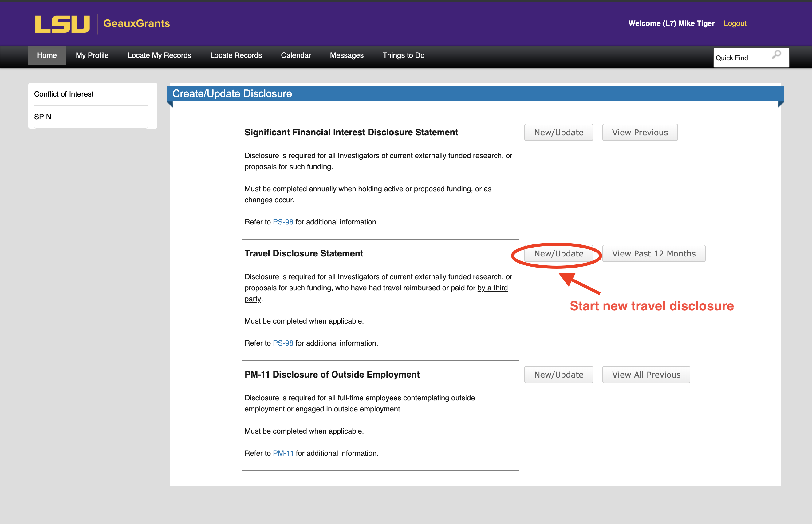812x524 pixels.
Task: Select Locate My Records menu
Action: [159, 55]
